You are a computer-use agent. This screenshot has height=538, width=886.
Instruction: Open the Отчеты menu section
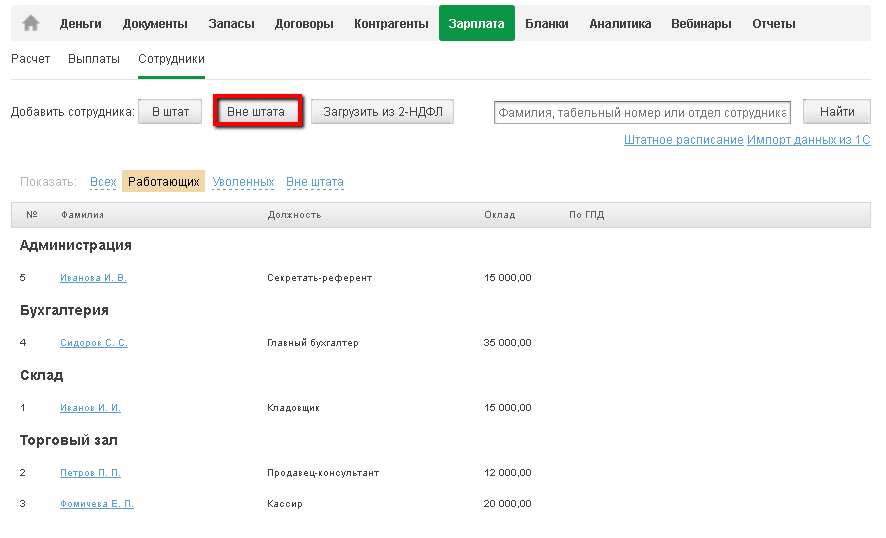pos(774,24)
